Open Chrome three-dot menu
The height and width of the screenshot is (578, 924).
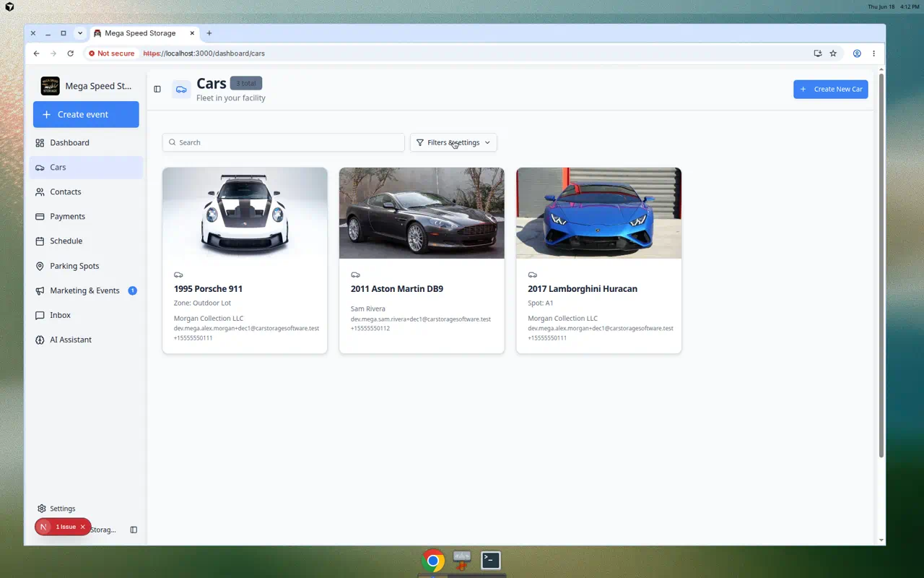(873, 53)
